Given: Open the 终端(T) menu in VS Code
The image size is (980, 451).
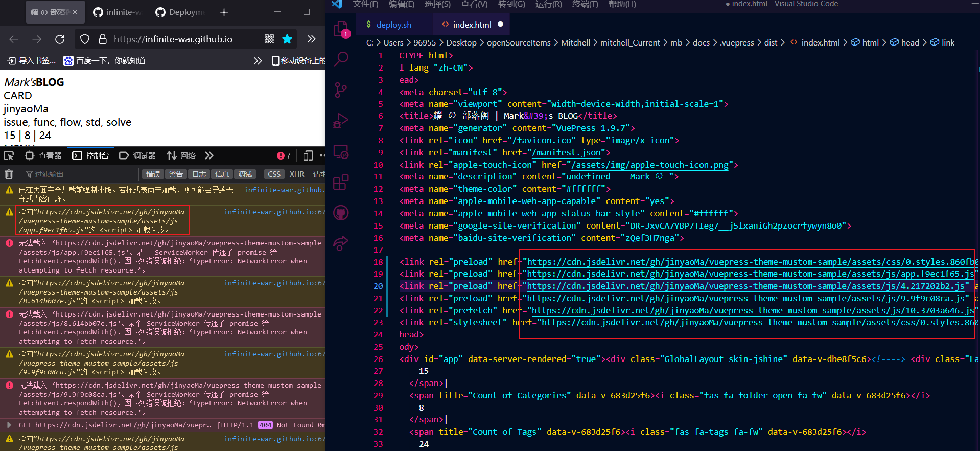Looking at the screenshot, I should tap(585, 4).
